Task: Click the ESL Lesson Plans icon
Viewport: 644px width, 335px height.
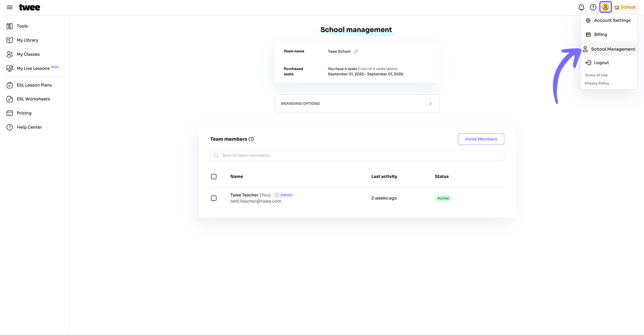Action: 10,85
